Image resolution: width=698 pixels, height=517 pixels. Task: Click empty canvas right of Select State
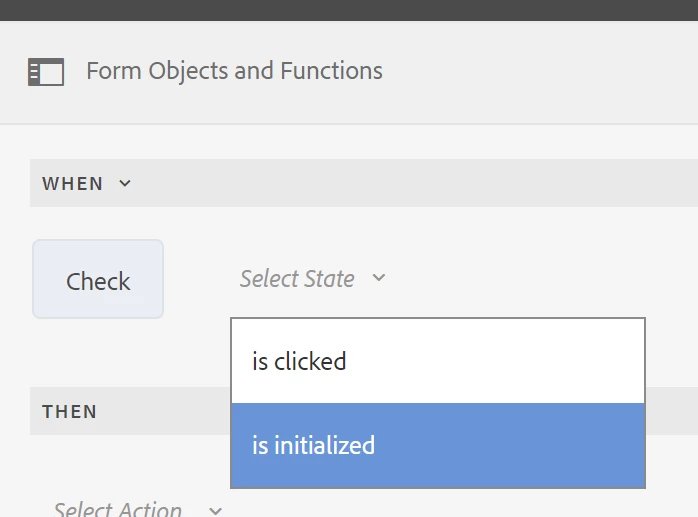pos(540,279)
